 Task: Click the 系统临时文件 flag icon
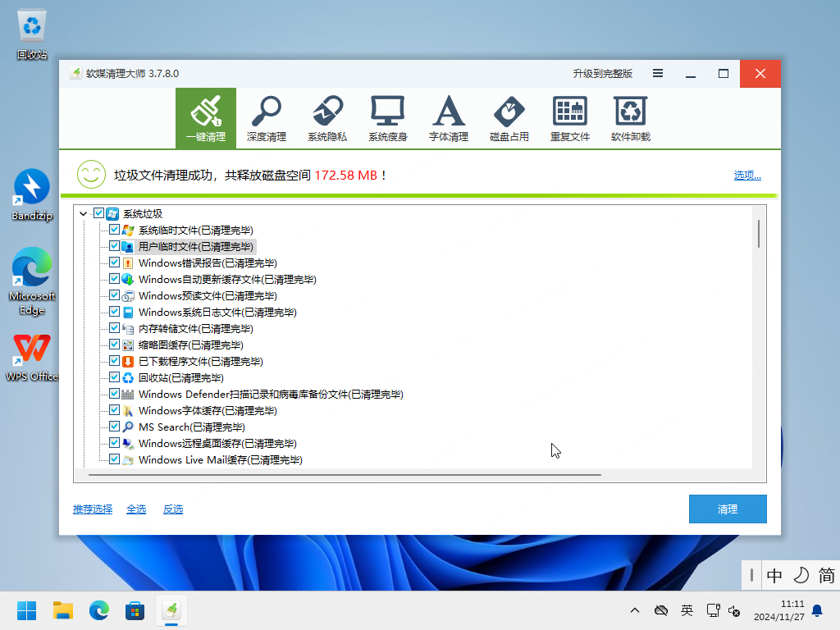(x=127, y=231)
